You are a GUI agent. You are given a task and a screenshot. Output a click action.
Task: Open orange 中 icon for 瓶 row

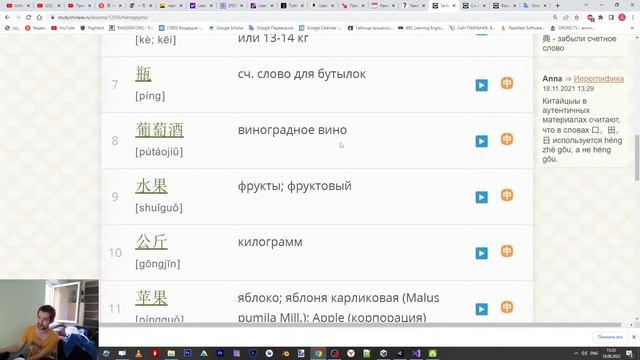(x=507, y=83)
